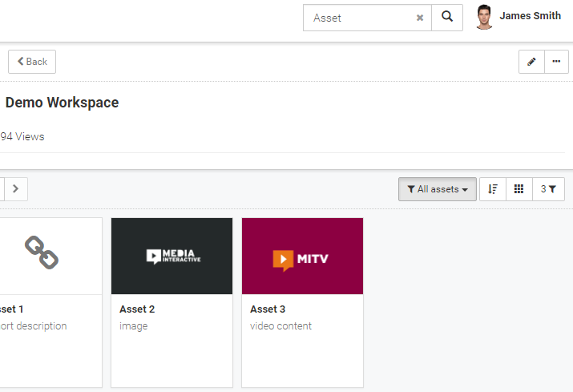Open the sort order icon
Image resolution: width=573 pixels, height=392 pixels.
pyautogui.click(x=493, y=189)
